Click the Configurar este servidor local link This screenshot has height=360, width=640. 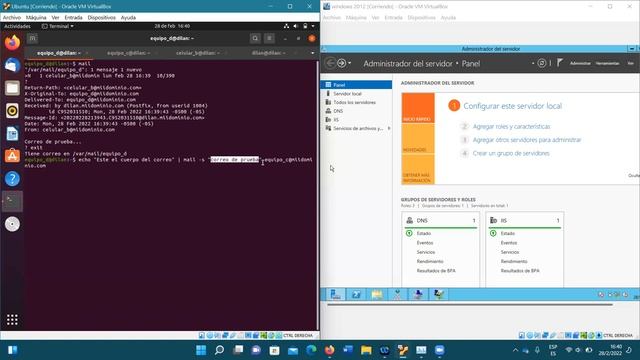point(513,106)
